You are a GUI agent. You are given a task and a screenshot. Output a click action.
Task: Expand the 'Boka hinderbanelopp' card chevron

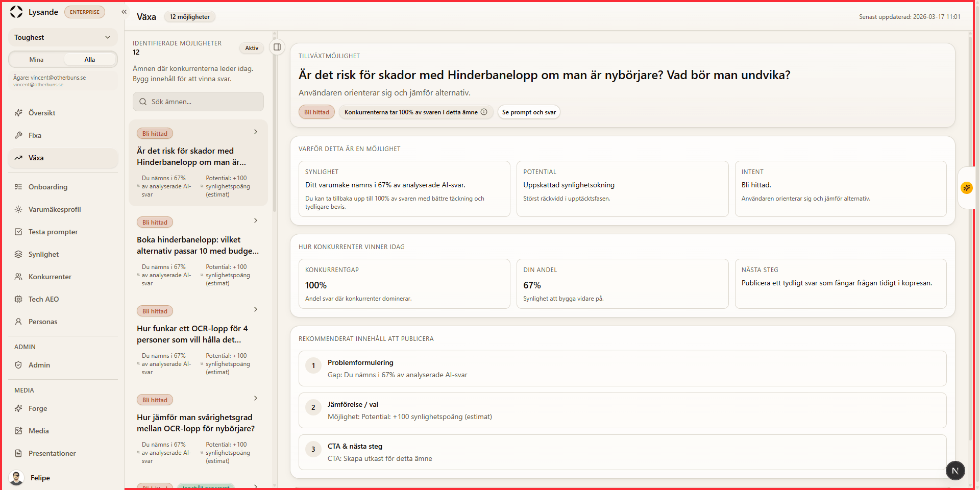point(256,220)
